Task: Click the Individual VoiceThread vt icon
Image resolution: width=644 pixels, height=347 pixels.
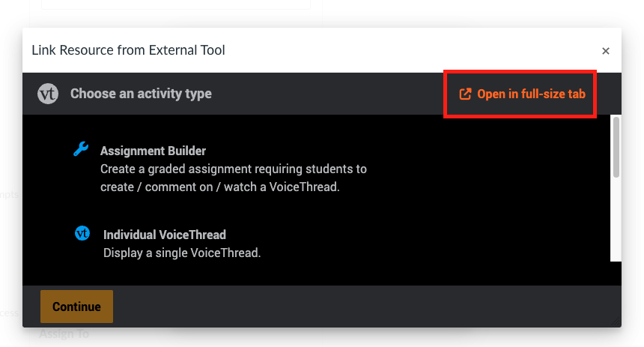Action: coord(82,233)
